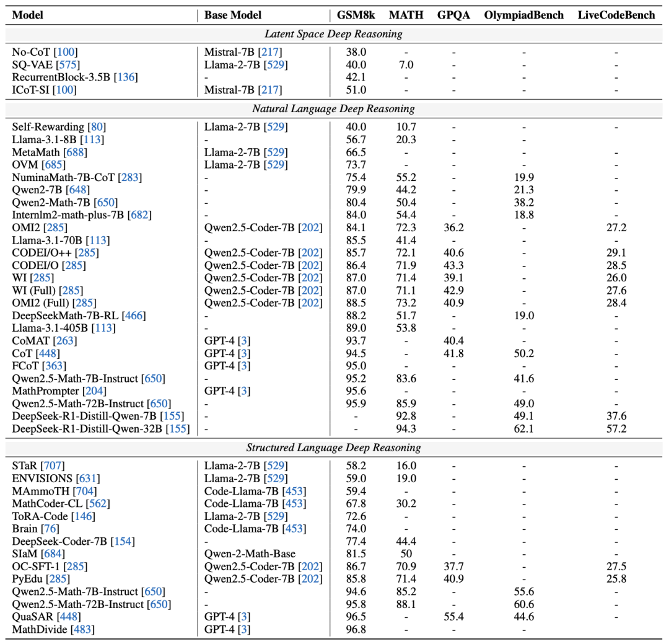Open [155] beside DeepSeek-R1-Distill-Qwen-32B
Image resolution: width=669 pixels, height=644 pixels.
178,429
